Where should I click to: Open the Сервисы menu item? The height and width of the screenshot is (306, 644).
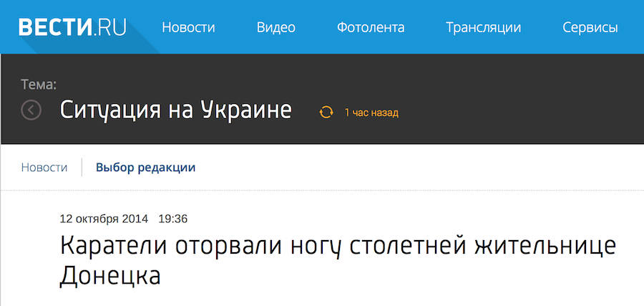590,28
